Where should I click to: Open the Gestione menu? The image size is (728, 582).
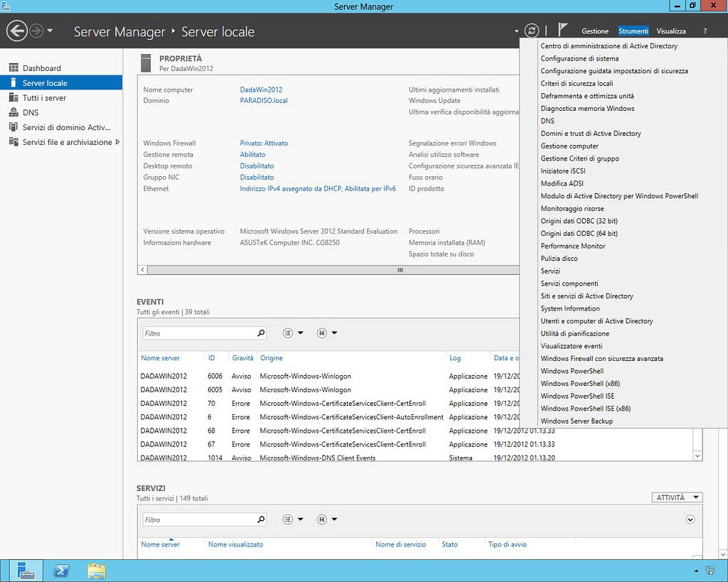coord(595,31)
